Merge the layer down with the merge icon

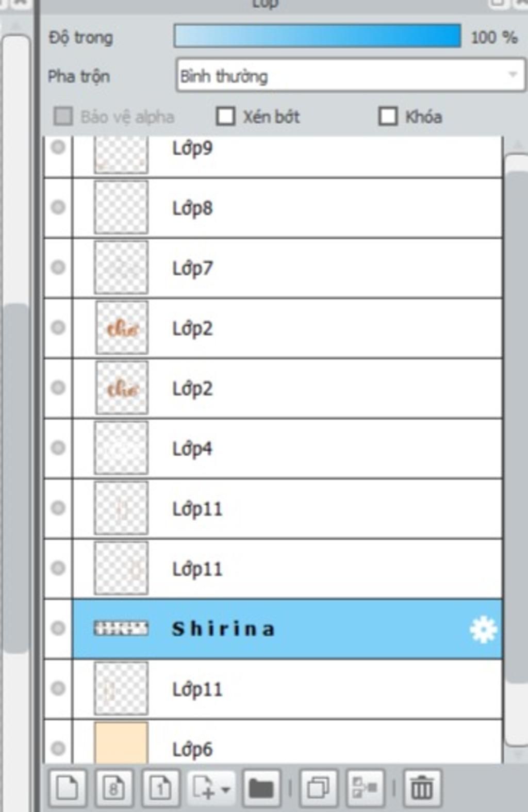pos(365,788)
